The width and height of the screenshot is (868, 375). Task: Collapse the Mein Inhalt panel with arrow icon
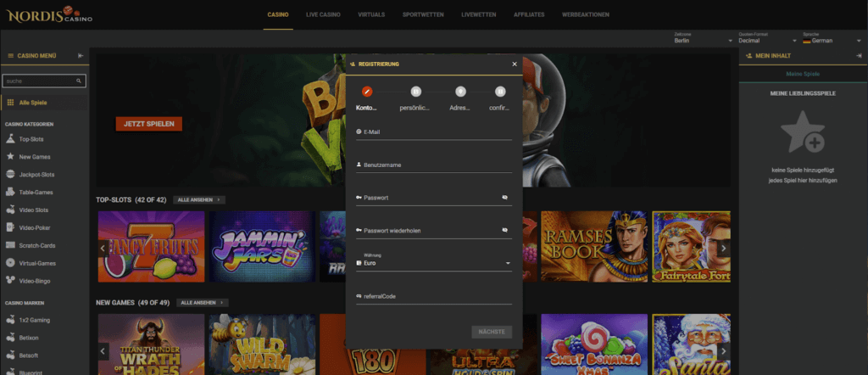pos(859,55)
